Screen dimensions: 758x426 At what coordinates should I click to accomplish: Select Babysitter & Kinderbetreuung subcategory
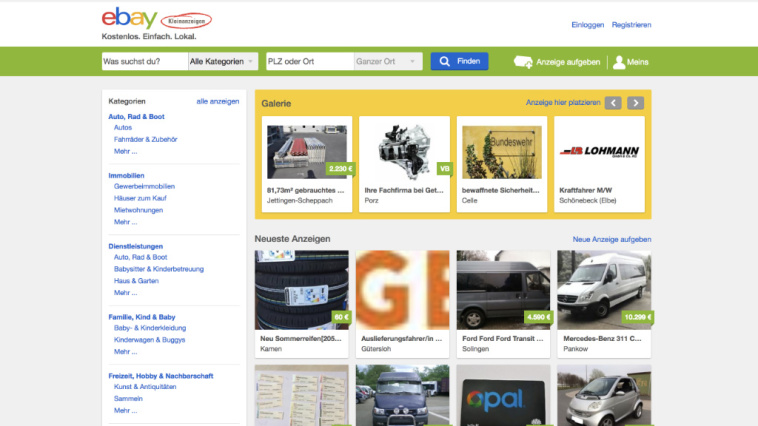pos(159,269)
